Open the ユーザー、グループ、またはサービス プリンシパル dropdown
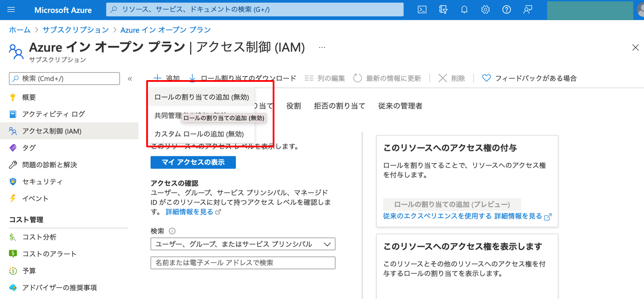 tap(243, 244)
